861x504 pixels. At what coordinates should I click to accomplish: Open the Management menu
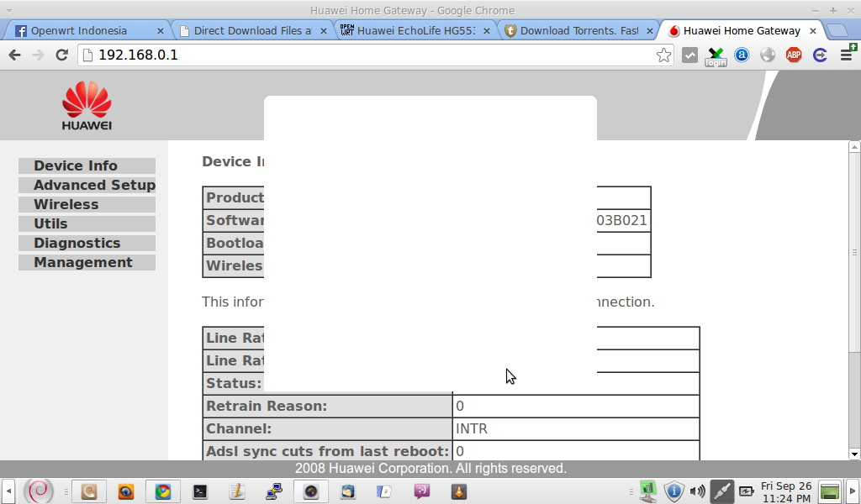(x=87, y=262)
